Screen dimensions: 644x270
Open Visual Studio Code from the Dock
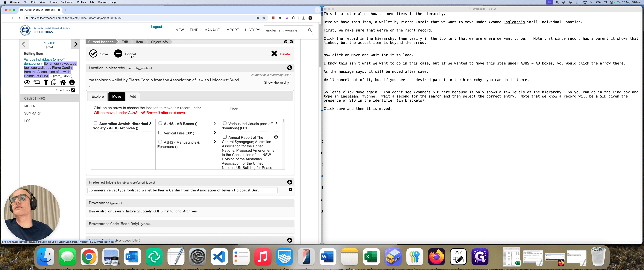pos(219,257)
